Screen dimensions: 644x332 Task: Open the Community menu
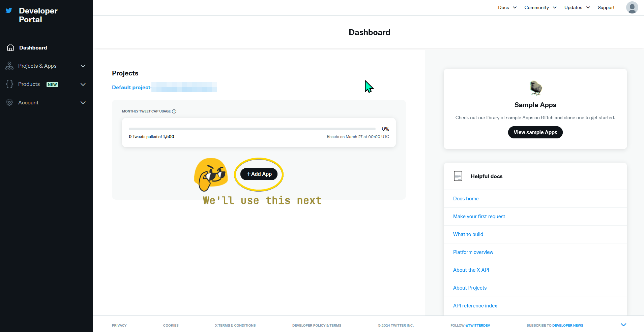(540, 7)
